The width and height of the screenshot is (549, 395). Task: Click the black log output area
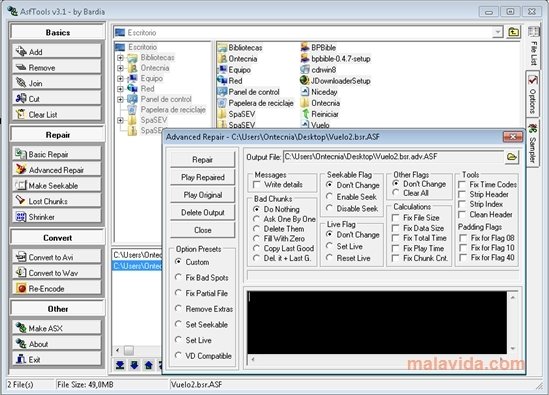click(377, 323)
